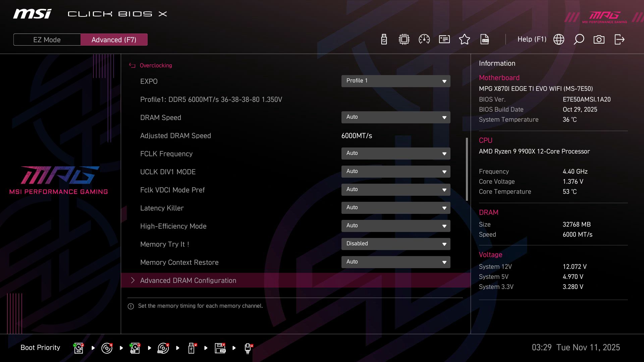Select the Advanced (F7) tab
Screen dimensions: 644x362
(114, 39)
